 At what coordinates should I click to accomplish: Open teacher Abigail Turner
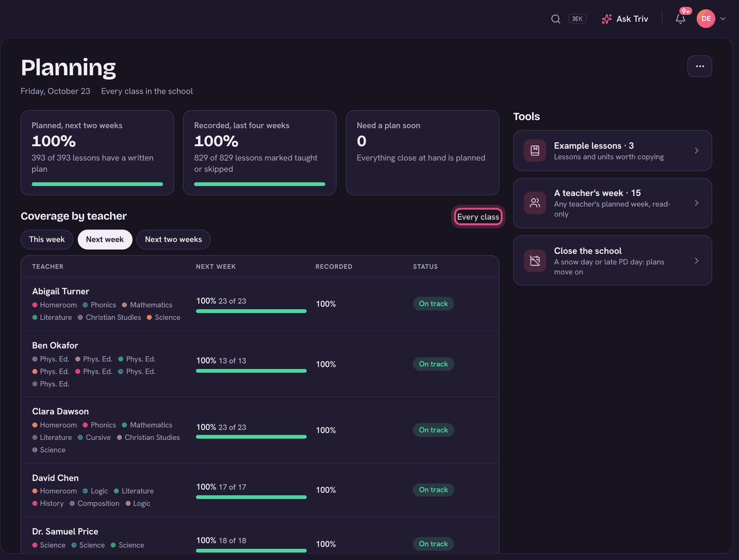pyautogui.click(x=61, y=292)
